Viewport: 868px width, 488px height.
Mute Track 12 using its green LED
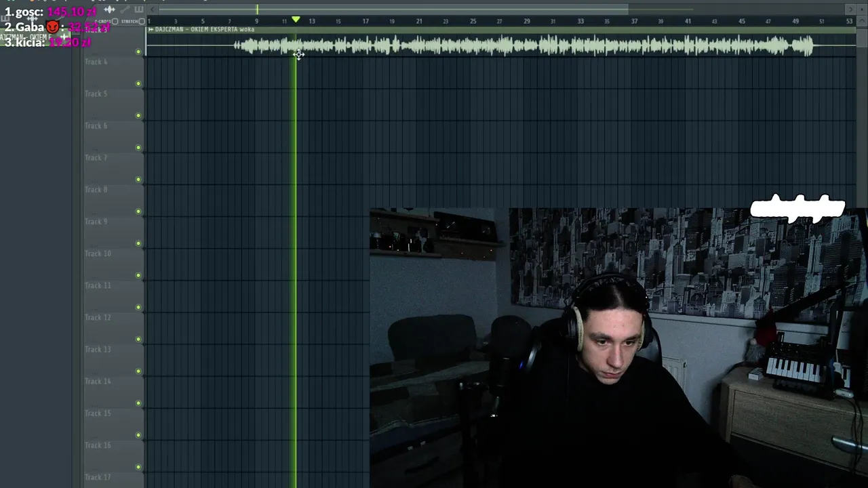[x=138, y=339]
